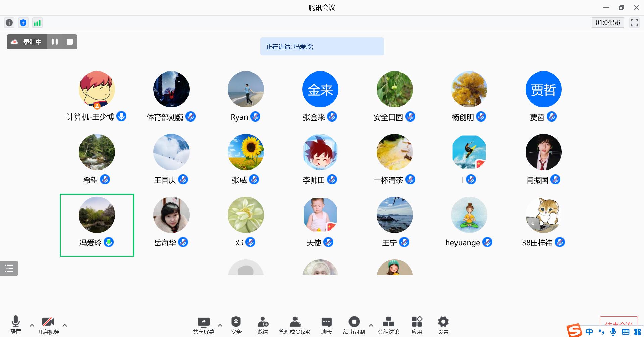
Task: Enter full screen mode
Action: 634,22
